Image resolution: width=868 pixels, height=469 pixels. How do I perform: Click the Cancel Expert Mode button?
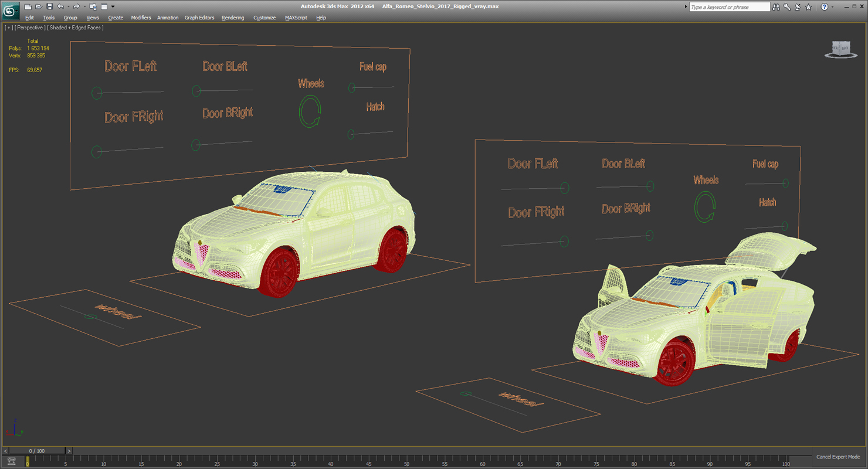[x=838, y=457]
